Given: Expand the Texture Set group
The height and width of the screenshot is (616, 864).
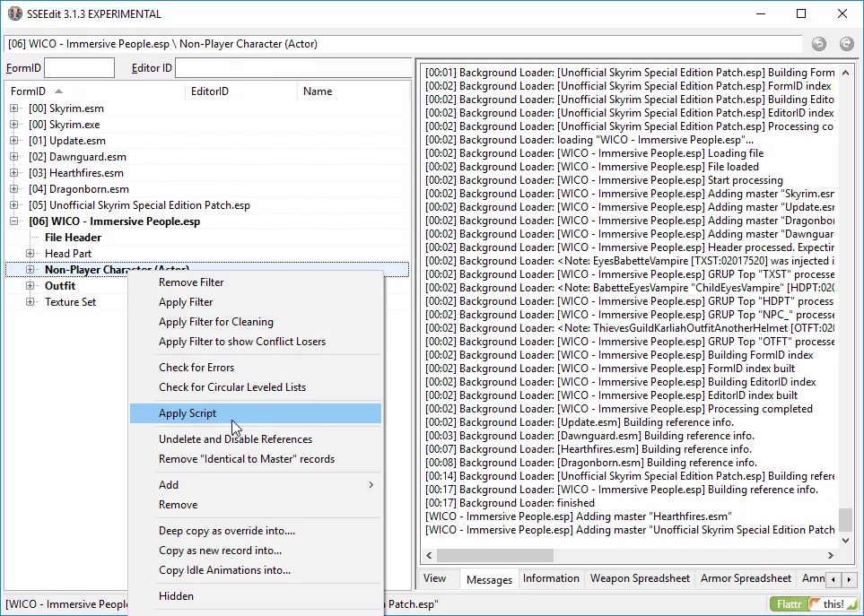Looking at the screenshot, I should tap(31, 301).
